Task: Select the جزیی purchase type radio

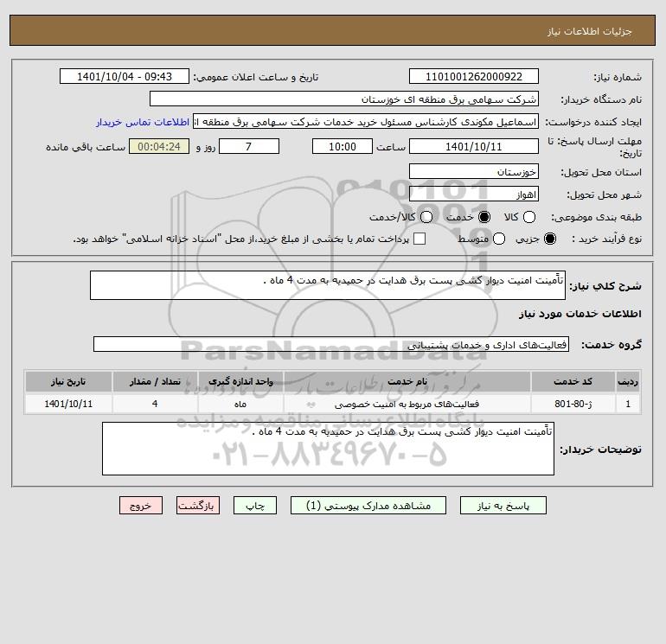Action: tap(549, 239)
